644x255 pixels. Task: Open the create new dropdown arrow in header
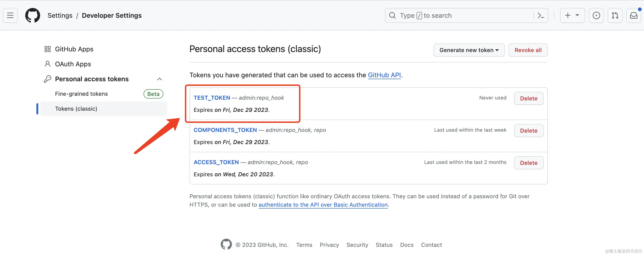pos(577,15)
